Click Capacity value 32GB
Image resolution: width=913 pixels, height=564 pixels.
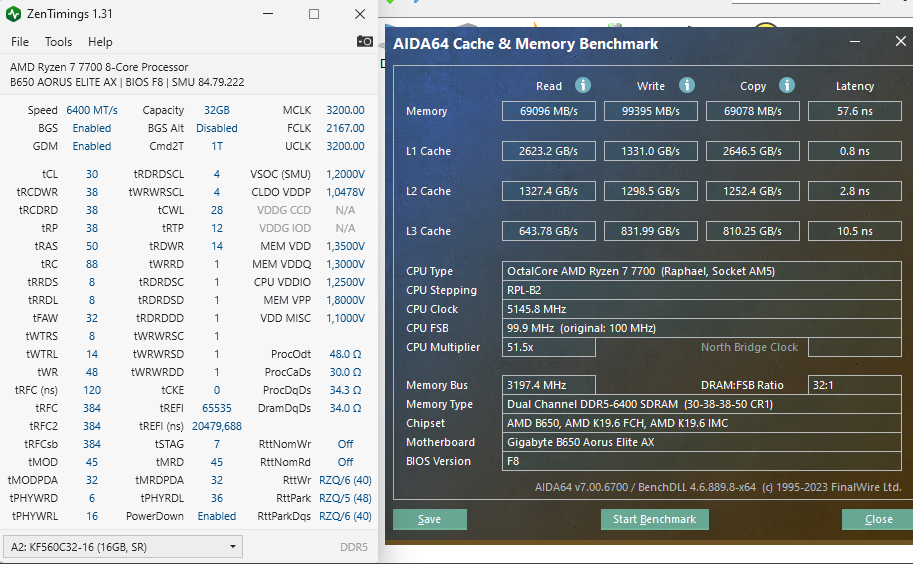(217, 110)
